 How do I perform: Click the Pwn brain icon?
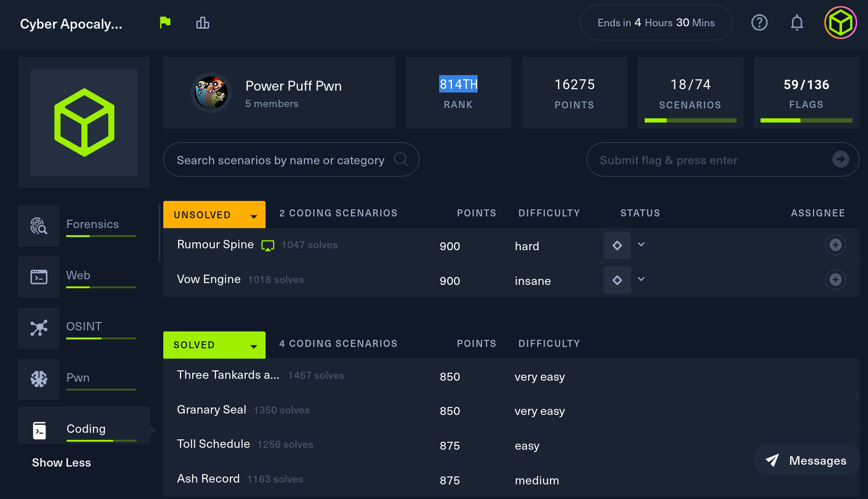[x=39, y=379]
